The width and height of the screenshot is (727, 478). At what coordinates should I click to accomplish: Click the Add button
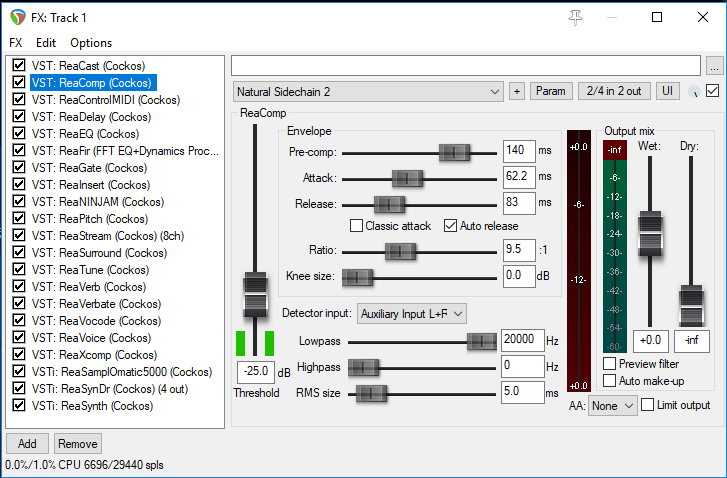tap(27, 444)
